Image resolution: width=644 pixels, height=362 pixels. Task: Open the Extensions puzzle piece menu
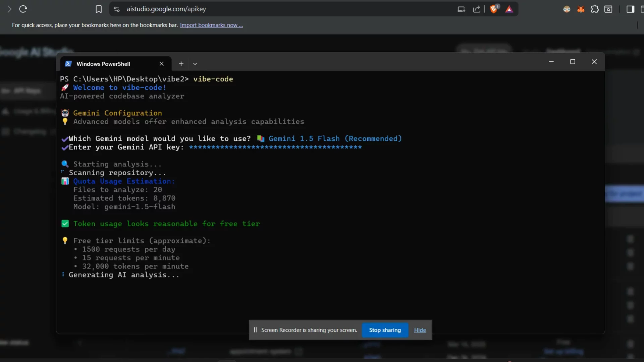click(x=595, y=9)
